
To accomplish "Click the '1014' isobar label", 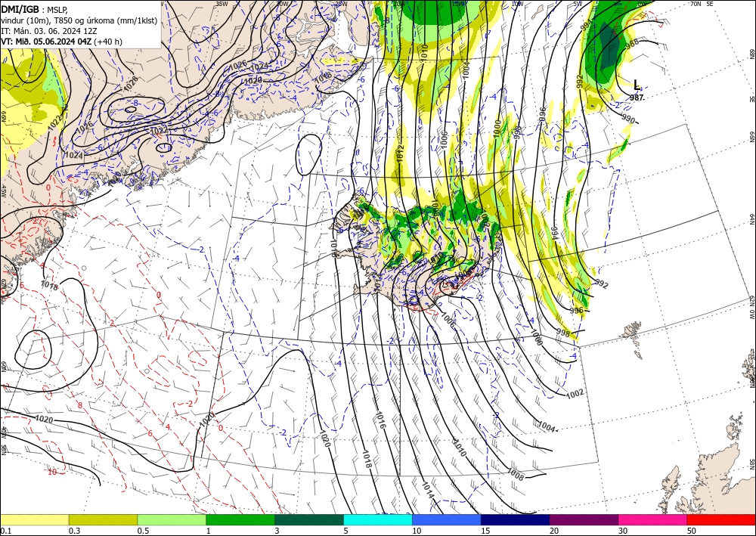I will pos(428,490).
